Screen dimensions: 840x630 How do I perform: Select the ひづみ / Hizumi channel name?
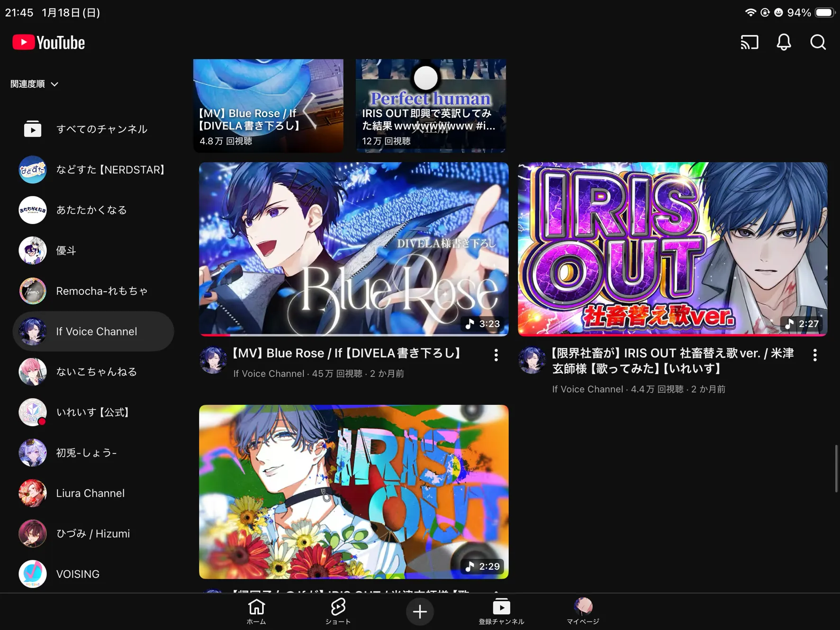93,534
